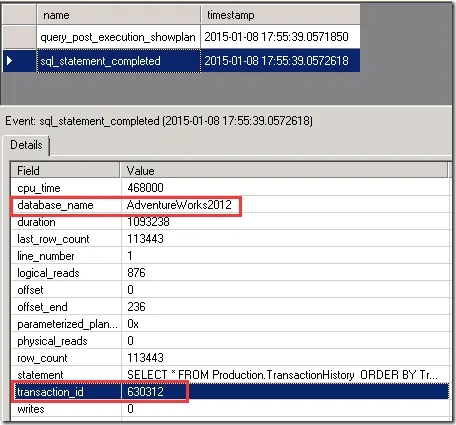Select the transaction_id field

(50, 392)
